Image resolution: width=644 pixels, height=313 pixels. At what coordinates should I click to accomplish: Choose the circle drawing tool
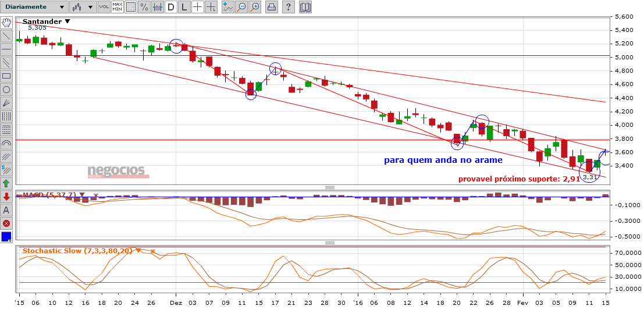[x=6, y=90]
